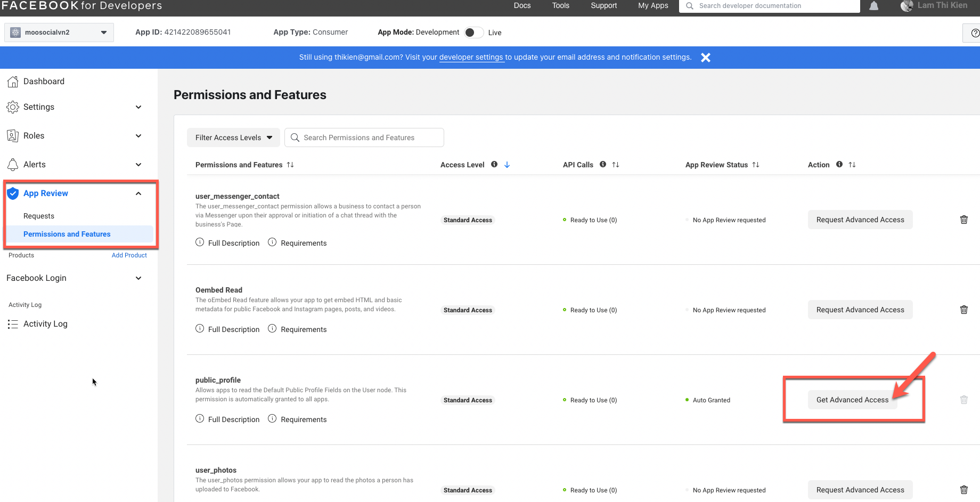Request Advanced Access for user_messenger_contact
Screen dimensions: 980x502
pos(860,220)
